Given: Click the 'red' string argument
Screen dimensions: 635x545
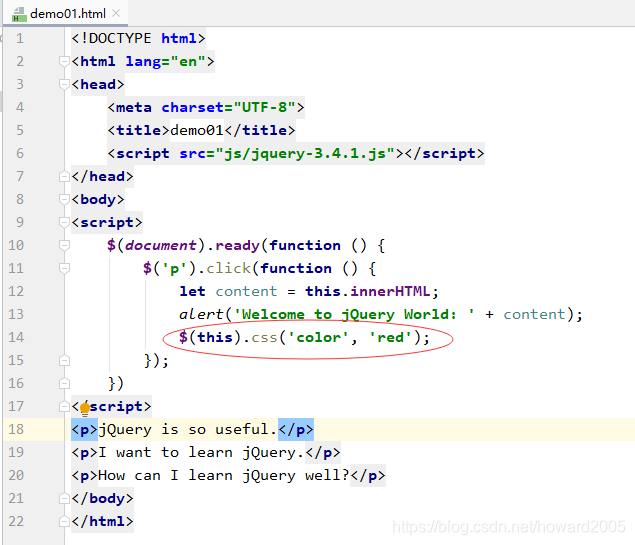Looking at the screenshot, I should pos(390,337).
